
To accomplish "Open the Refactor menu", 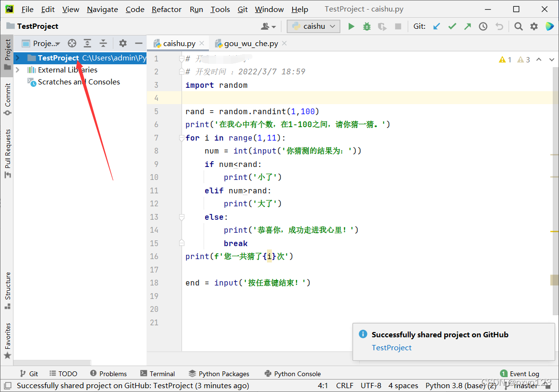I will [x=166, y=9].
